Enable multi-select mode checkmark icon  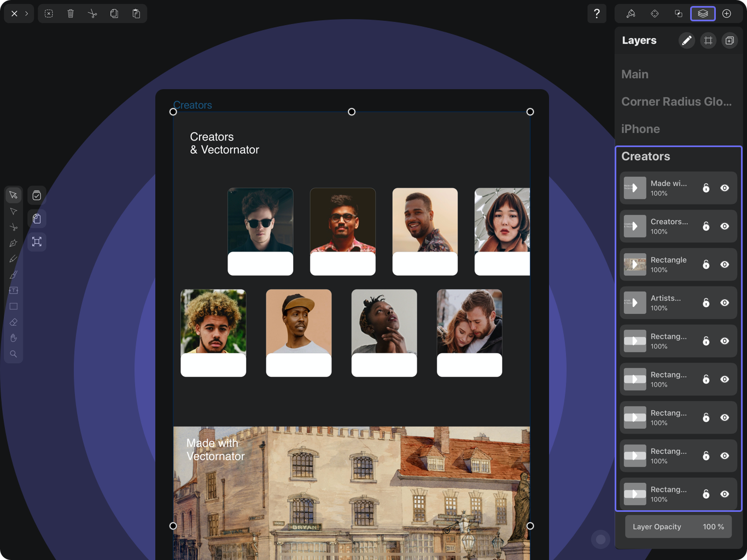37,195
